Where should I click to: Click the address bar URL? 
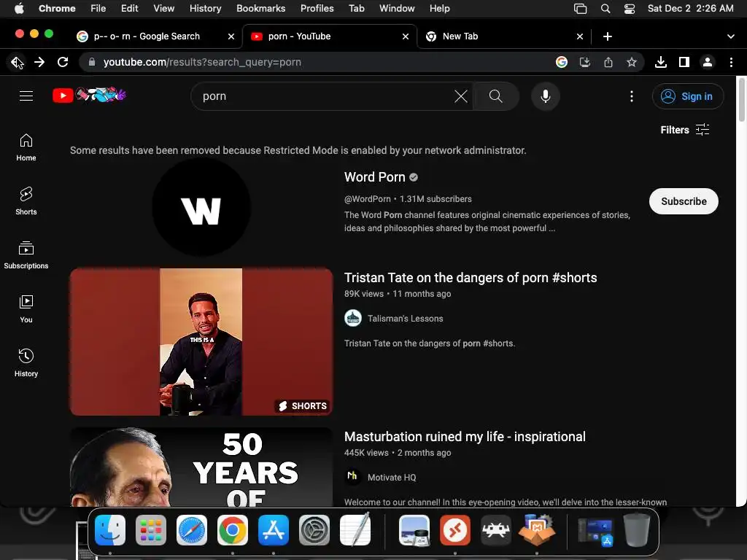click(x=202, y=62)
